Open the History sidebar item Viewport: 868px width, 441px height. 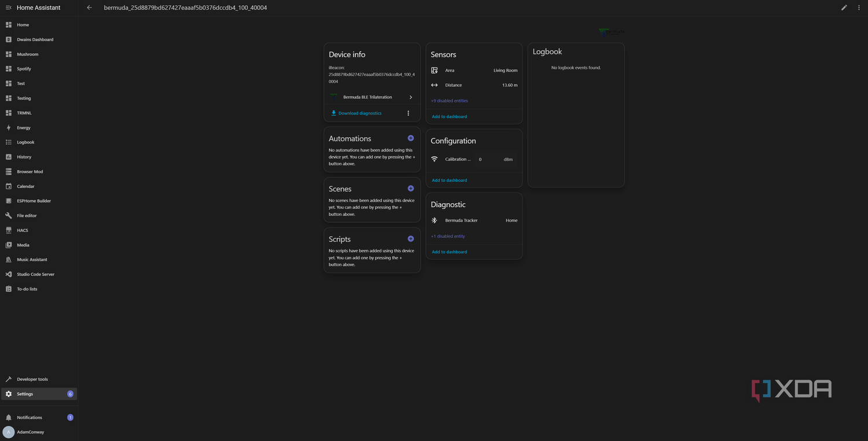coord(39,157)
